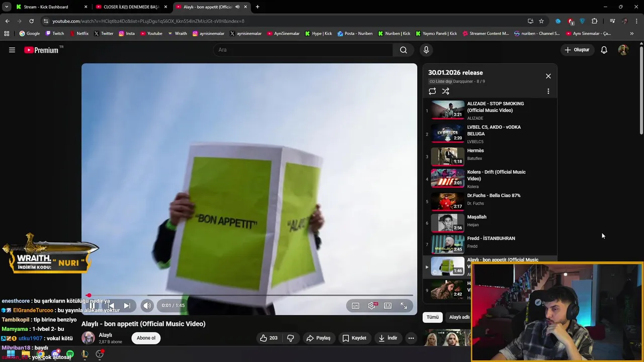644x362 pixels.
Task: Share the video via Paylaş
Action: coord(318,338)
